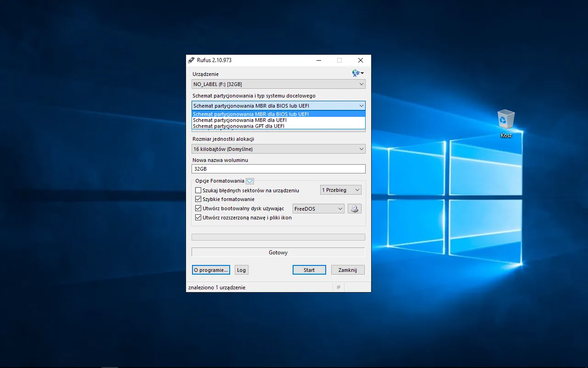This screenshot has height=368, width=588.
Task: Click the disk image select icon
Action: pyautogui.click(x=354, y=209)
